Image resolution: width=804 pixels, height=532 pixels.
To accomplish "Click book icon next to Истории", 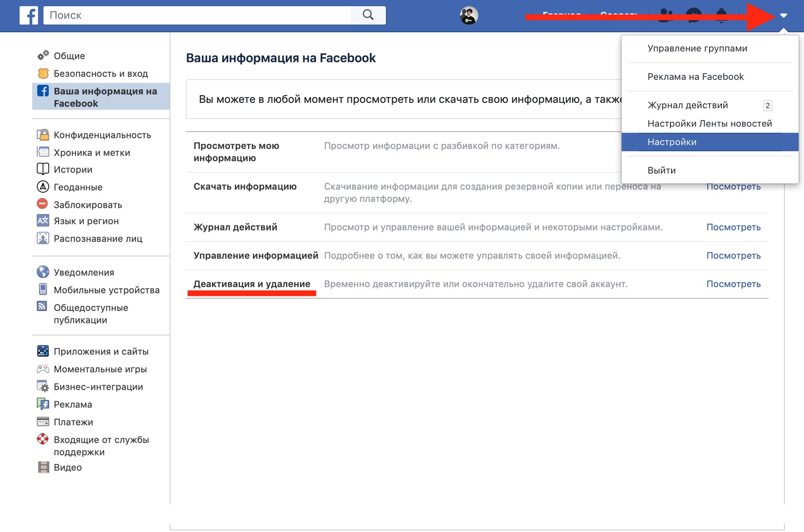I will [43, 169].
